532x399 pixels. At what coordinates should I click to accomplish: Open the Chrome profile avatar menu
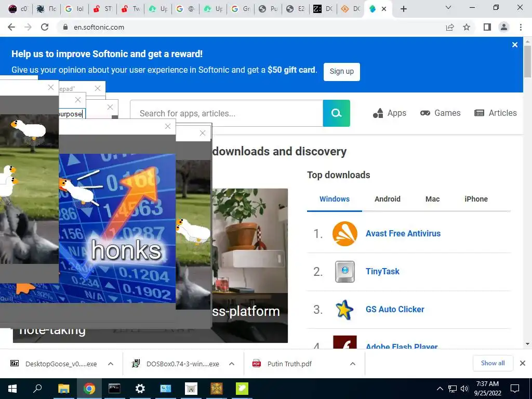504,27
